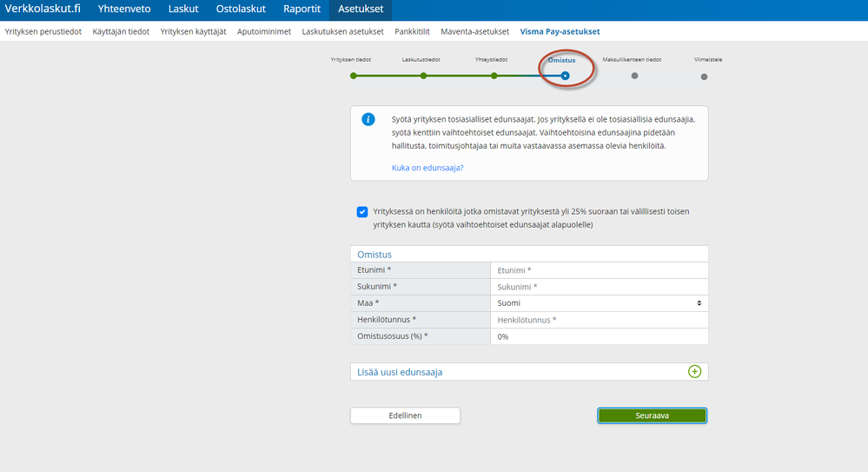868x472 pixels.
Task: Click the blue info icon
Action: pyautogui.click(x=368, y=119)
